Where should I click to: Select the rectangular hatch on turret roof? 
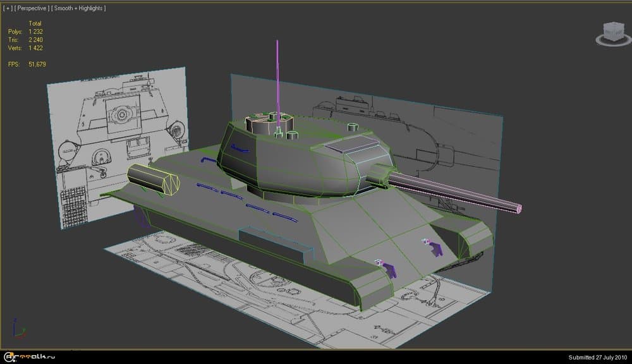(x=346, y=145)
